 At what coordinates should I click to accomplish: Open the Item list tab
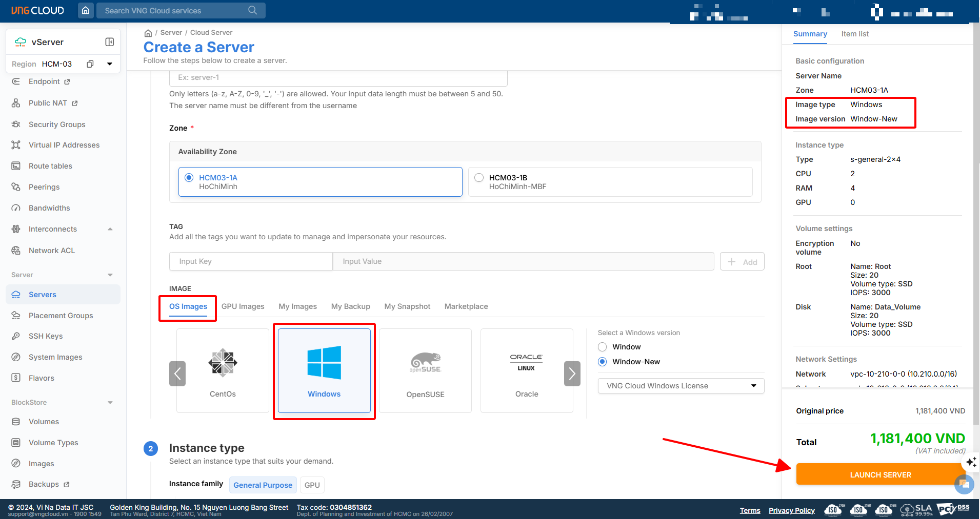pos(854,34)
